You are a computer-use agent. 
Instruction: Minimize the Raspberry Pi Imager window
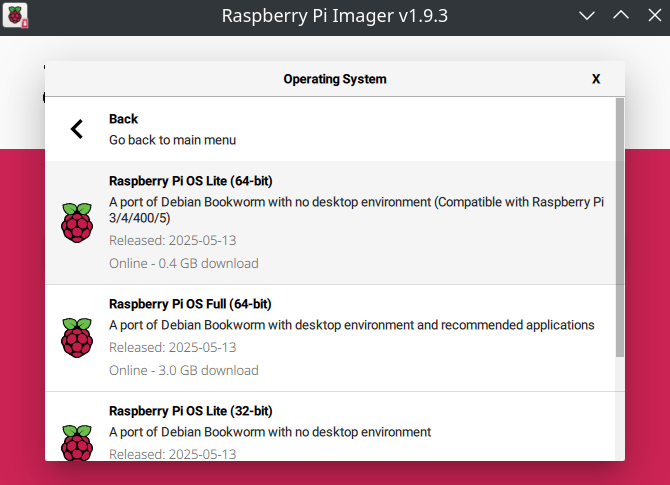pos(587,16)
